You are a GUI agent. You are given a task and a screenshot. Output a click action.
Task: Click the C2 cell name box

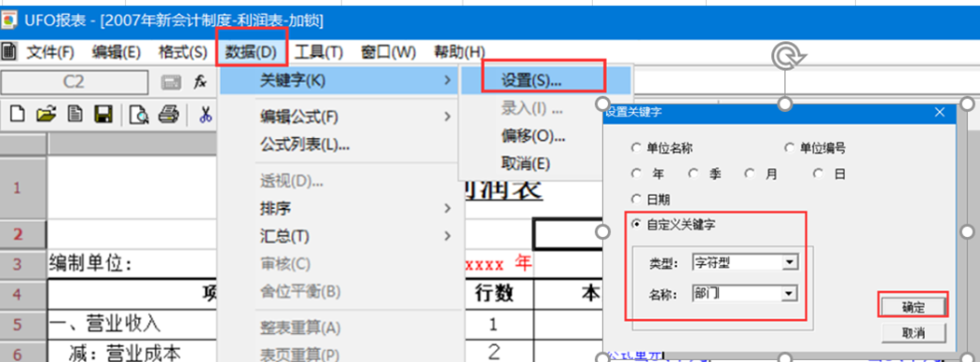(75, 82)
